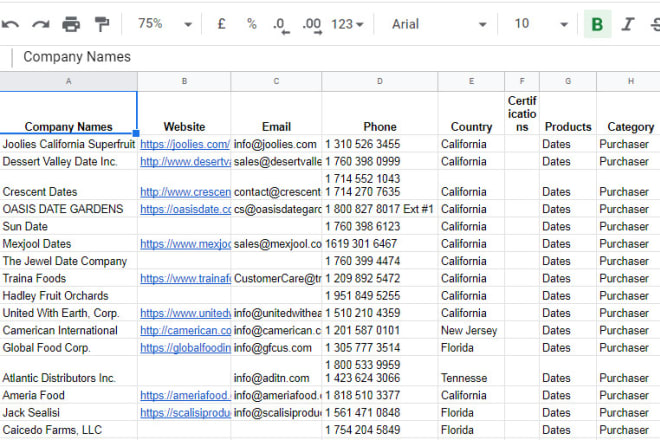
Task: Open the Dessert Valley Date website link
Action: click(185, 161)
